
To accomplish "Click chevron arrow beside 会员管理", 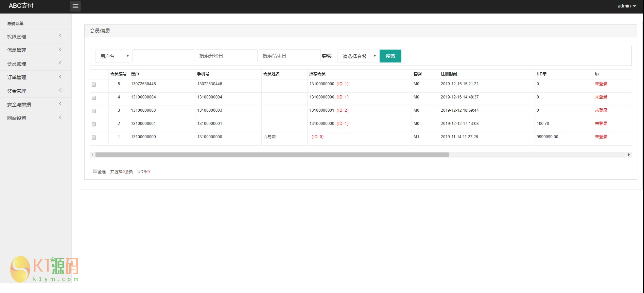I will click(60, 63).
